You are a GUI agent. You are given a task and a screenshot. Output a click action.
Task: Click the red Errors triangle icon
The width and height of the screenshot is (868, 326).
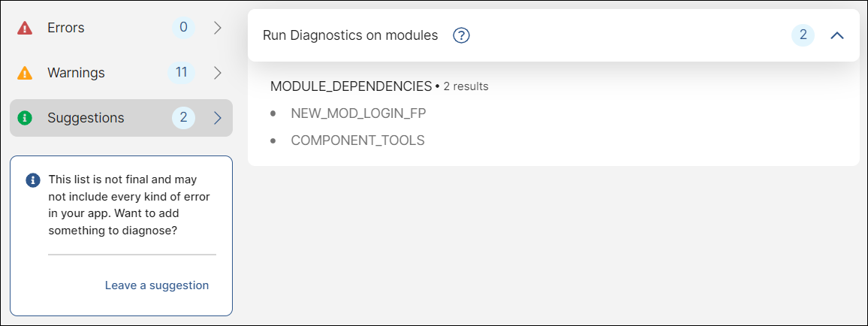[x=25, y=29]
